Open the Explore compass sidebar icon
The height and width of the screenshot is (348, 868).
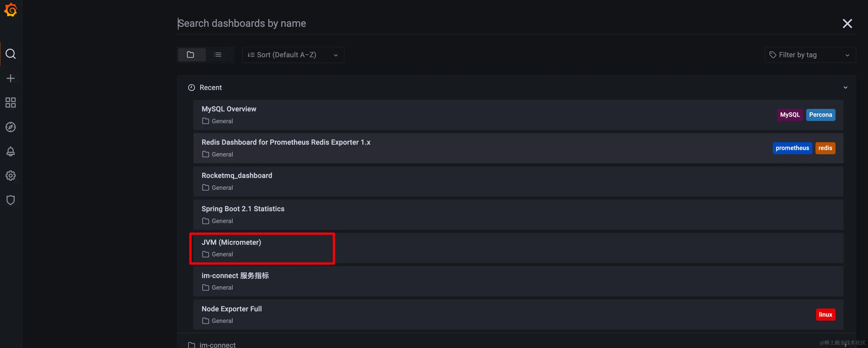(x=10, y=127)
